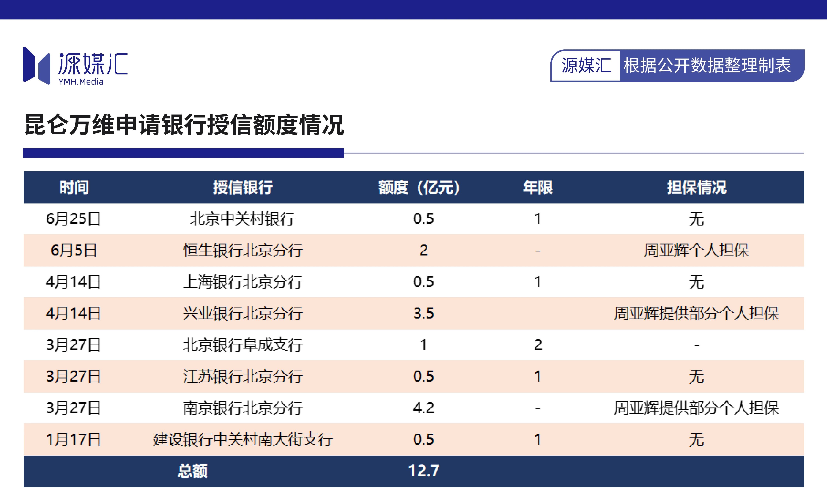827x504 pixels.
Task: Click the 源媒汇 YMH.Media logo
Action: point(75,66)
